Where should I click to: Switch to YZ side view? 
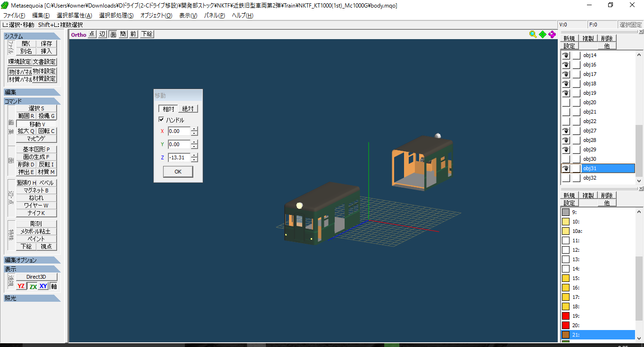[x=21, y=286]
